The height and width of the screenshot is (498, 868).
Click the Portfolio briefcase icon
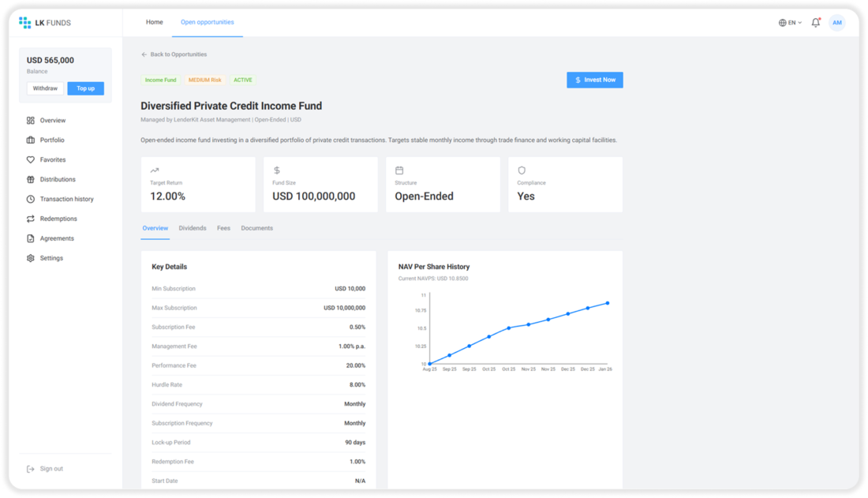coord(31,140)
